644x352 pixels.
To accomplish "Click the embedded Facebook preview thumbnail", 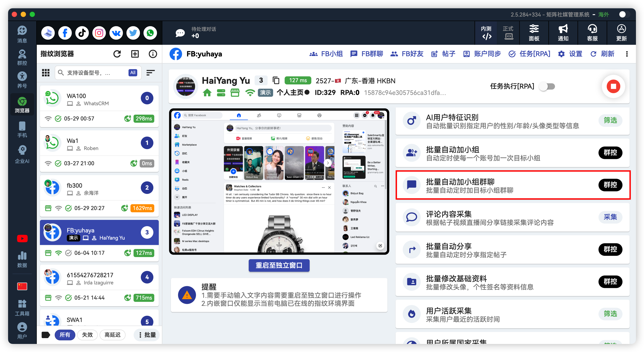I will click(x=279, y=182).
